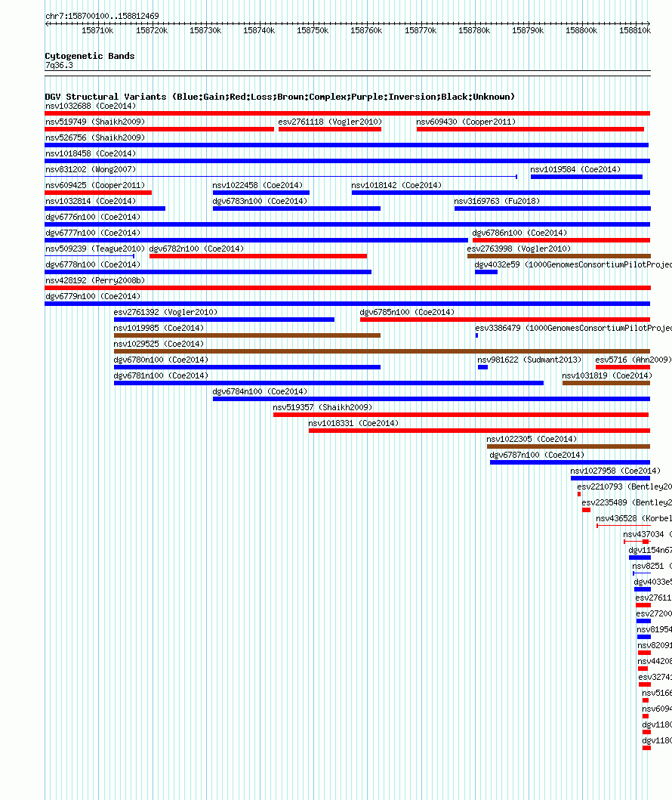
Task: Click the nsv1032688 (Coe2014) variant label
Action: click(x=91, y=106)
